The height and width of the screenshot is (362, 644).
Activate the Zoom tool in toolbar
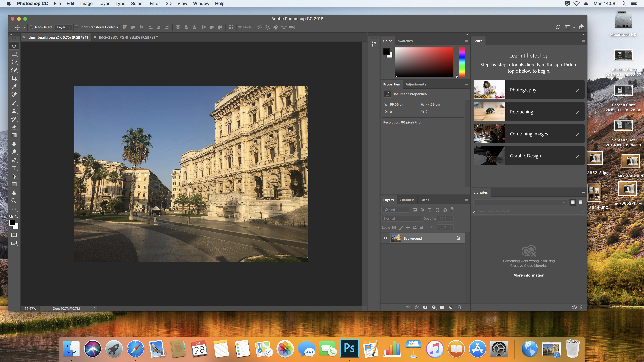pyautogui.click(x=14, y=201)
